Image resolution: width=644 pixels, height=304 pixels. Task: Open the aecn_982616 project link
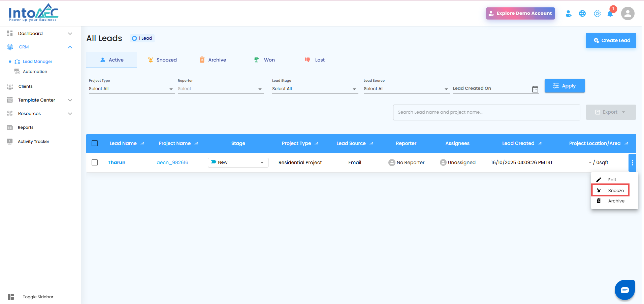(x=172, y=162)
